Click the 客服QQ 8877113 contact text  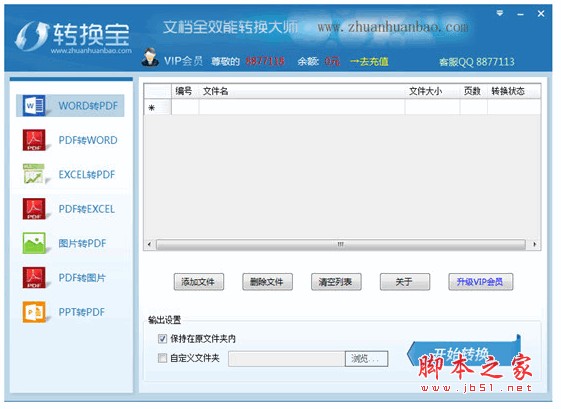[477, 62]
